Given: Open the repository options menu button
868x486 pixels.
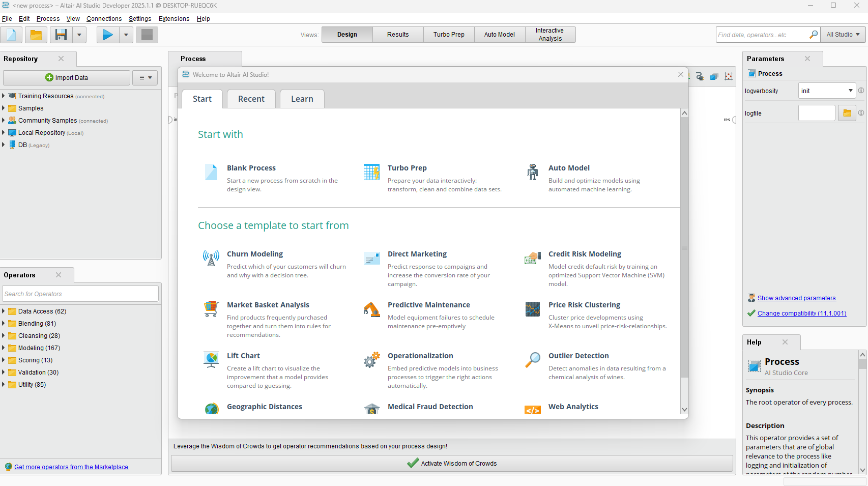Looking at the screenshot, I should coord(145,78).
